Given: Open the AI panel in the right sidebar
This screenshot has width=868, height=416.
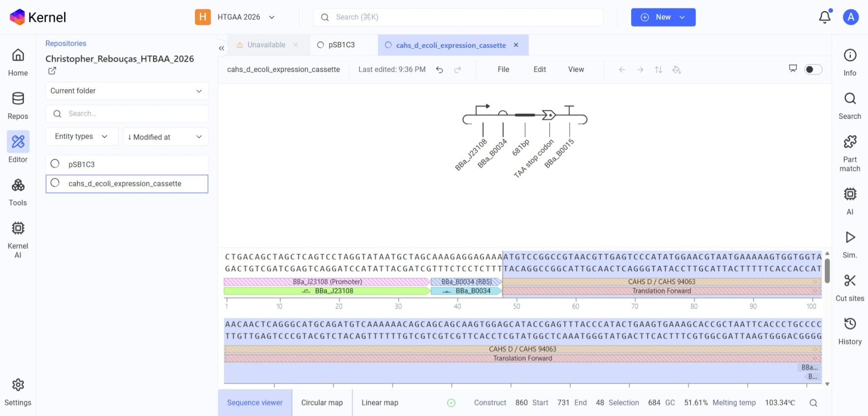Looking at the screenshot, I should pyautogui.click(x=850, y=201).
